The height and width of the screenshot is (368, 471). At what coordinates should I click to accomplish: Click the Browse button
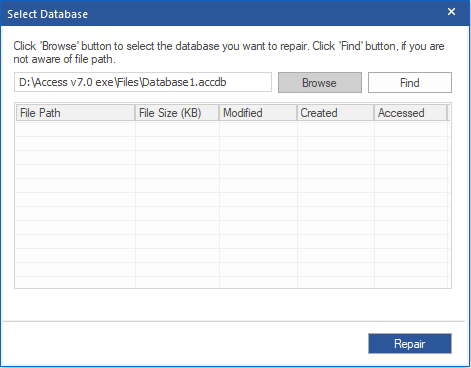click(320, 83)
